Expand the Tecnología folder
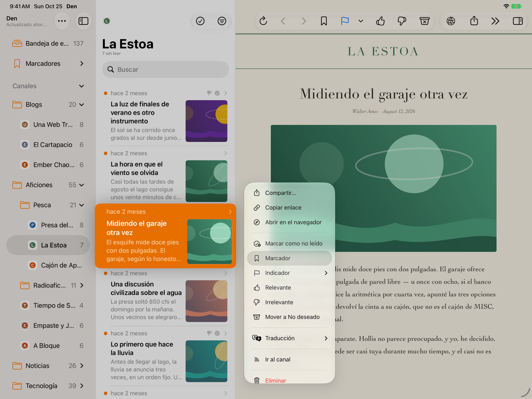Image resolution: width=532 pixels, height=399 pixels. 82,386
